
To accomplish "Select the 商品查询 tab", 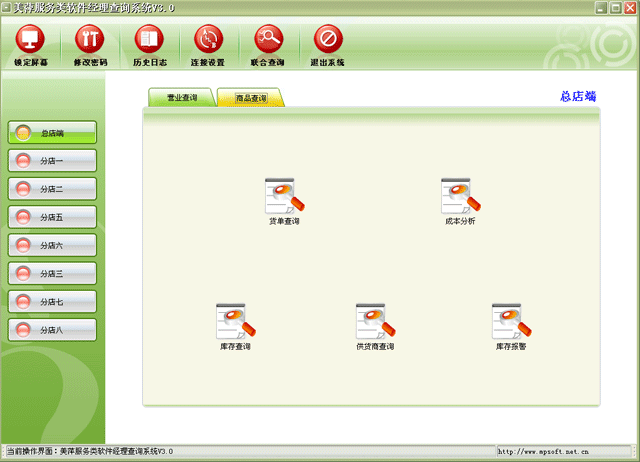I will click(x=250, y=98).
